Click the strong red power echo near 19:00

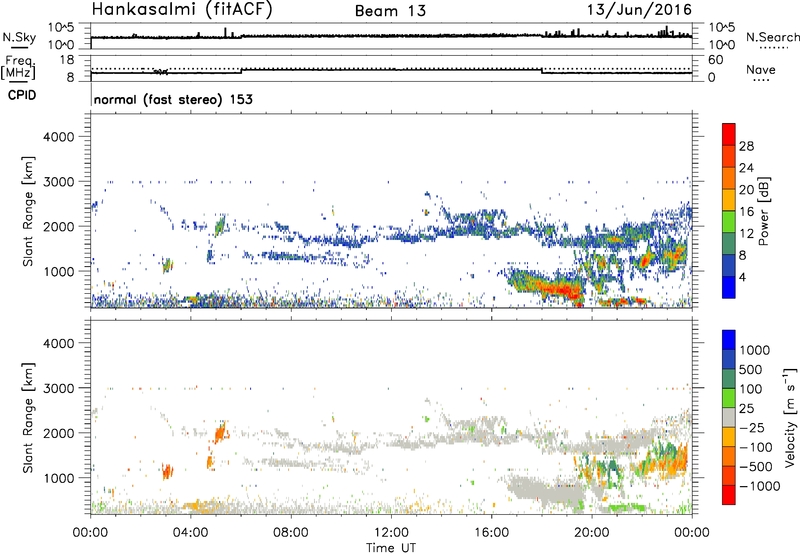(x=559, y=289)
